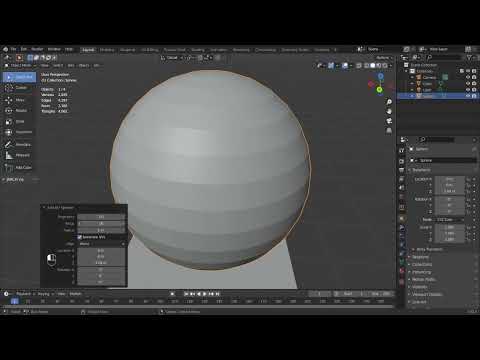The image size is (480, 360).
Task: Click Radius field in Add UV Sphere
Action: tap(101, 230)
